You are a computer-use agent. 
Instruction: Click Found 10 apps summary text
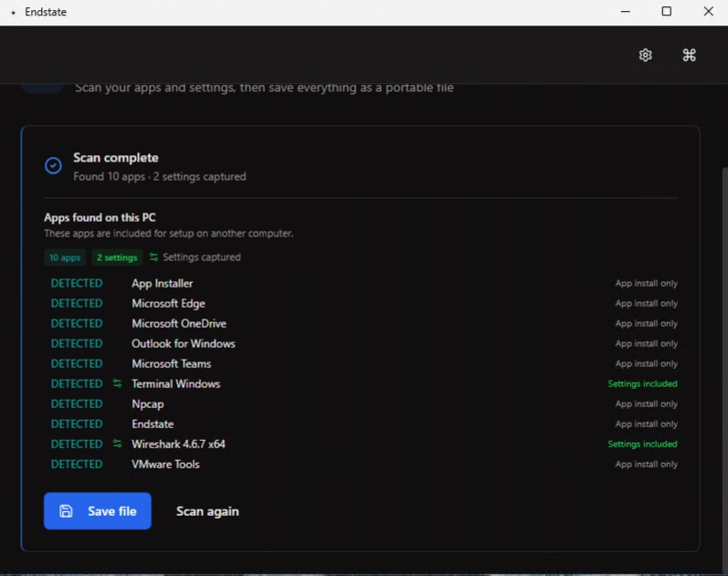click(x=159, y=176)
